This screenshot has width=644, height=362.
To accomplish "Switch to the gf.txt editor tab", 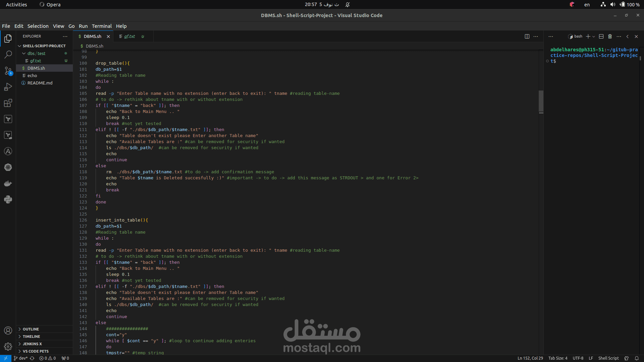I will pos(129,37).
